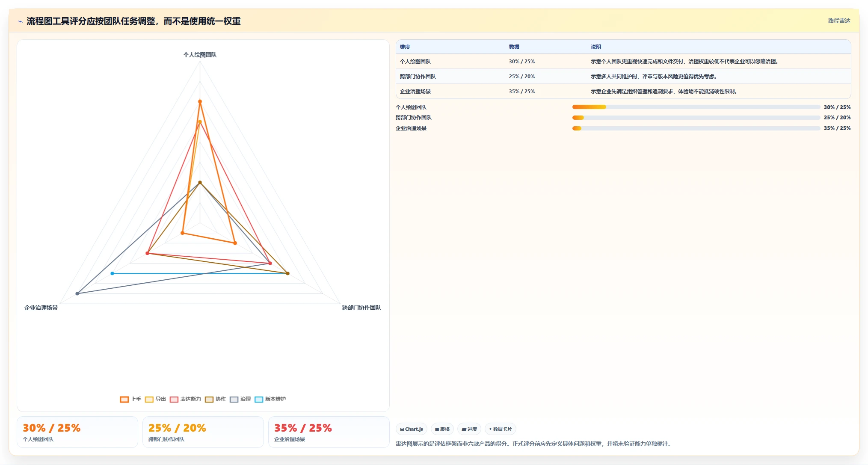Screen dimensions: 868x465
Task: Click the 表格 tag chip
Action: pyautogui.click(x=442, y=429)
